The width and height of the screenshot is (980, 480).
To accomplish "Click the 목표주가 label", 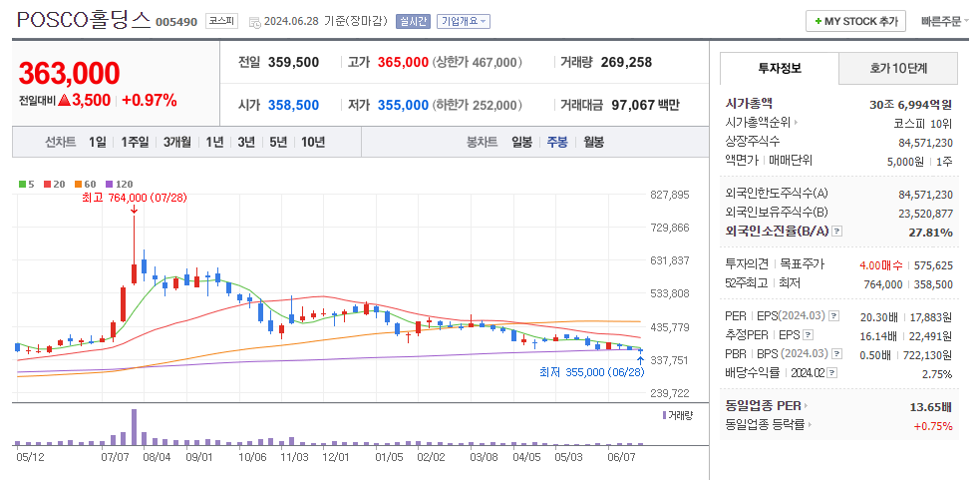I will tap(803, 264).
